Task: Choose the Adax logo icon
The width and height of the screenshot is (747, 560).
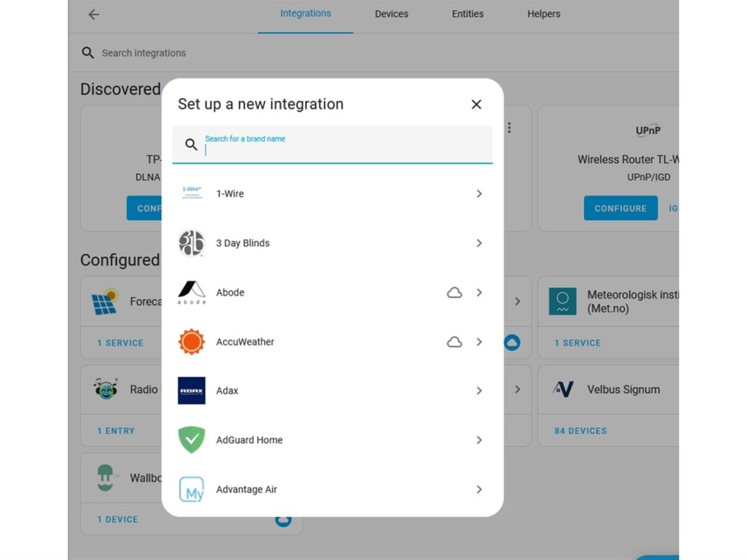Action: (192, 391)
